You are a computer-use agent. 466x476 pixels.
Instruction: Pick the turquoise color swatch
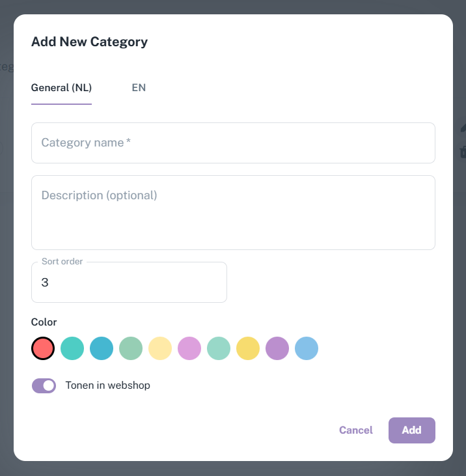point(72,348)
